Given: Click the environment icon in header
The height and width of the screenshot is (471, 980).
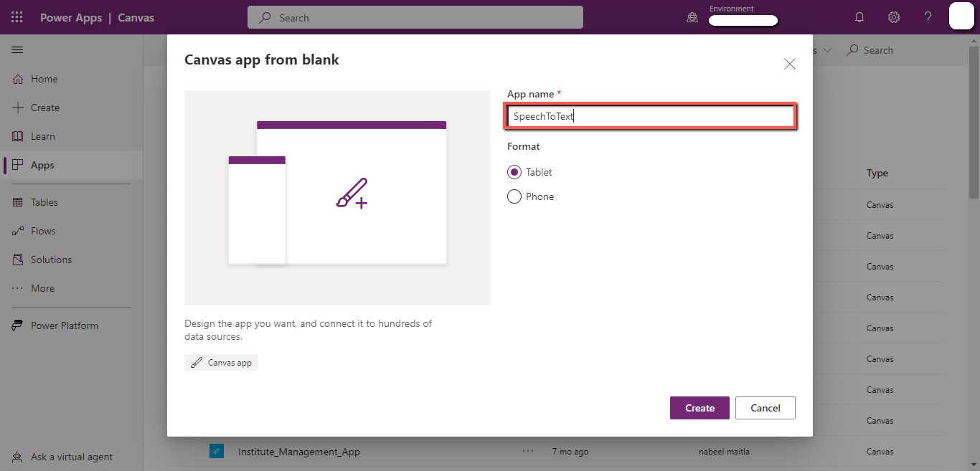Looking at the screenshot, I should 692,18.
